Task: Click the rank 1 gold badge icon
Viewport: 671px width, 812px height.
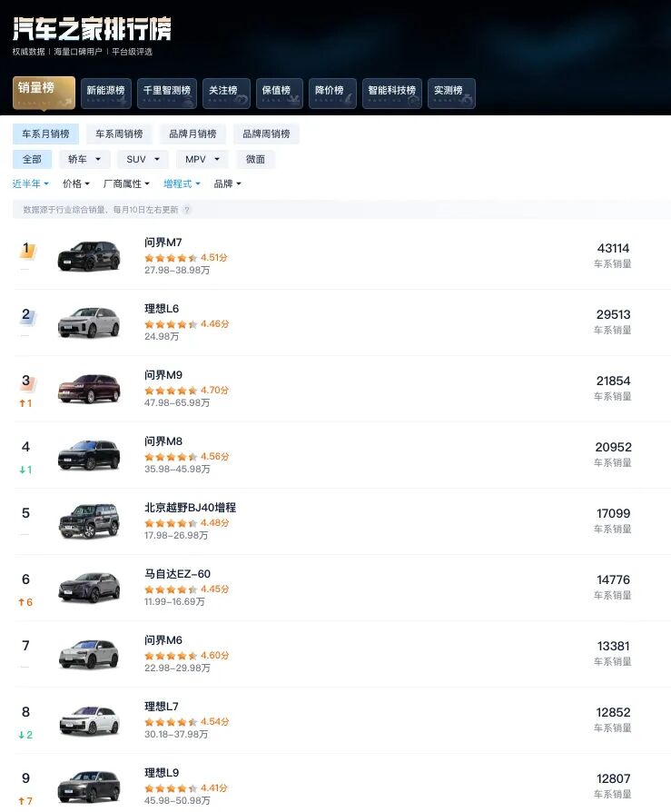Action: coord(27,250)
